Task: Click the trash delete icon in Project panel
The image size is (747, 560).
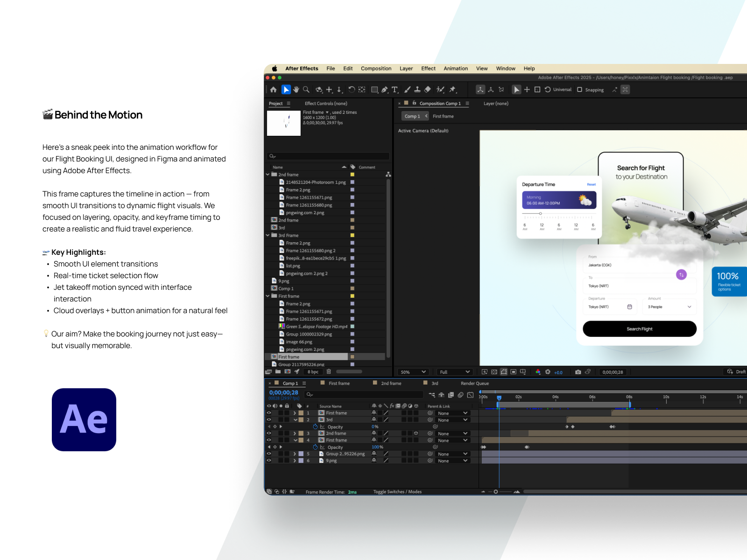Action: 329,372
